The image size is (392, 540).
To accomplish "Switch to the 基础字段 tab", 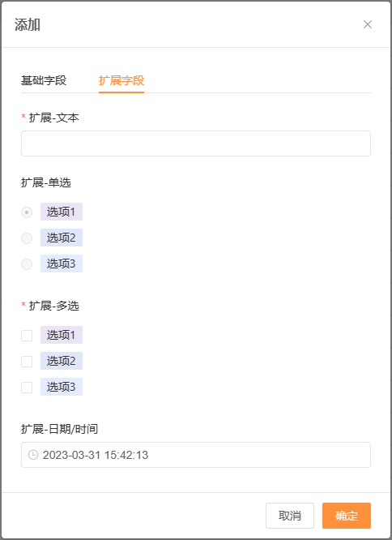I will coord(44,80).
